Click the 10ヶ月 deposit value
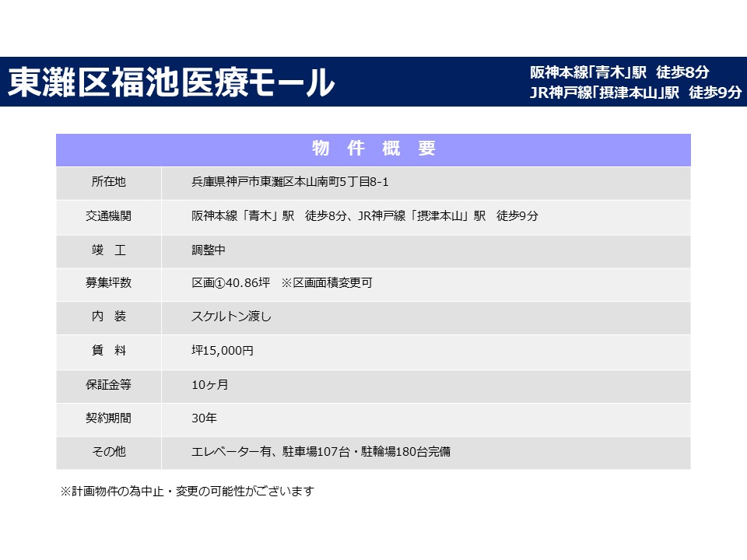 (209, 384)
